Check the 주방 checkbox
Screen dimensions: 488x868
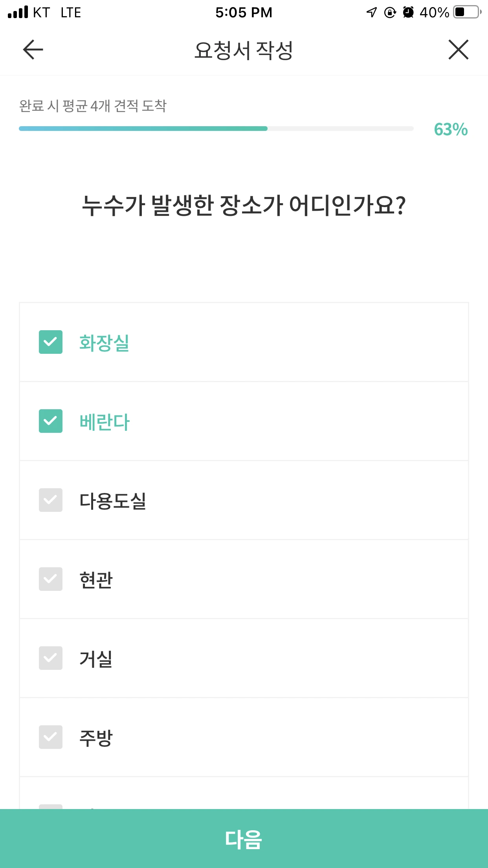51,737
